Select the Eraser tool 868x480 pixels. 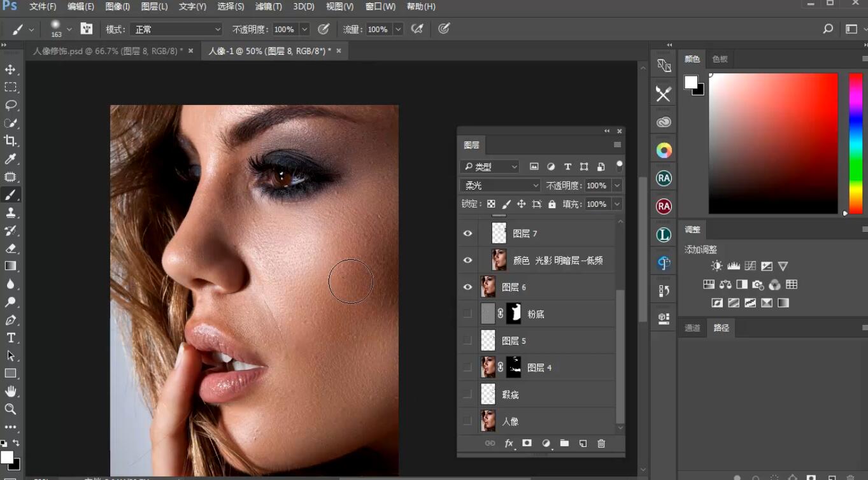(x=11, y=248)
